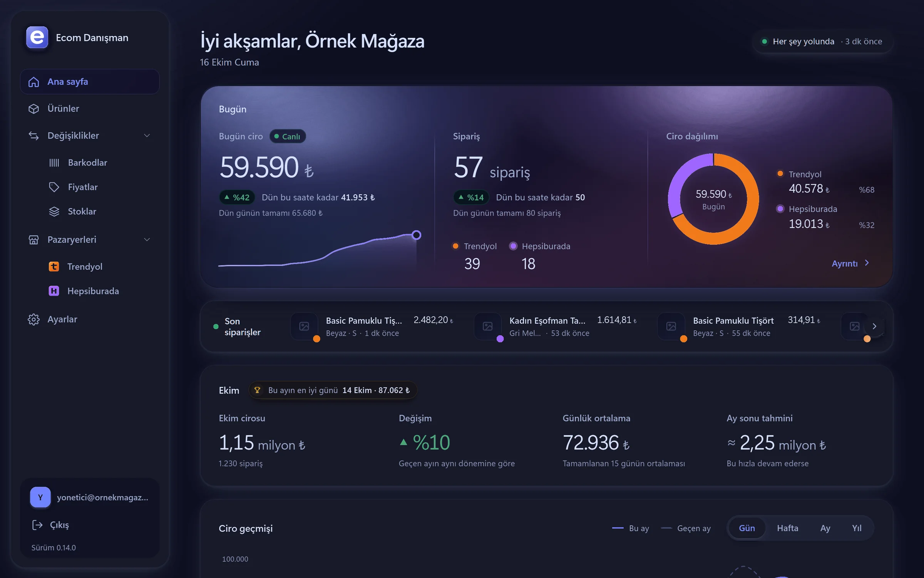Select the Hafta period option
Image resolution: width=924 pixels, height=578 pixels.
[x=788, y=528]
